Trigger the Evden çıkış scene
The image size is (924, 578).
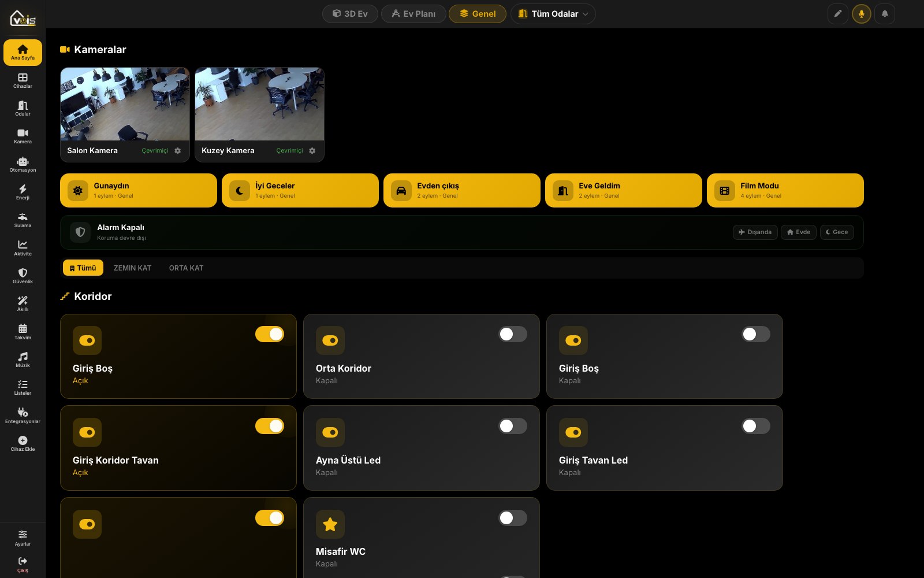click(x=462, y=190)
